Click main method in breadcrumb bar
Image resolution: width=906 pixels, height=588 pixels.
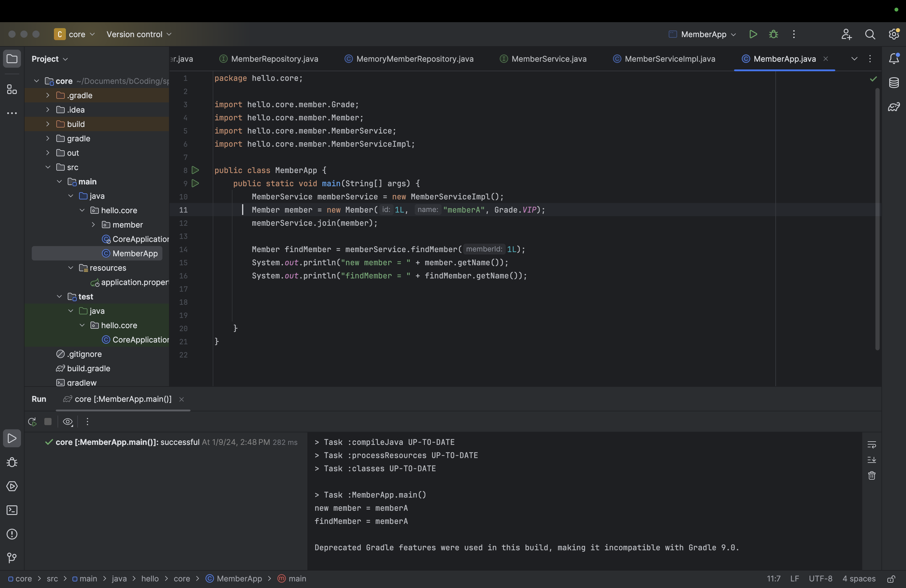click(292, 578)
